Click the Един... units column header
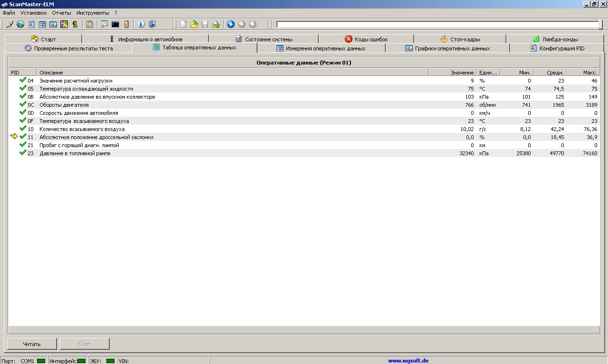 tap(488, 73)
